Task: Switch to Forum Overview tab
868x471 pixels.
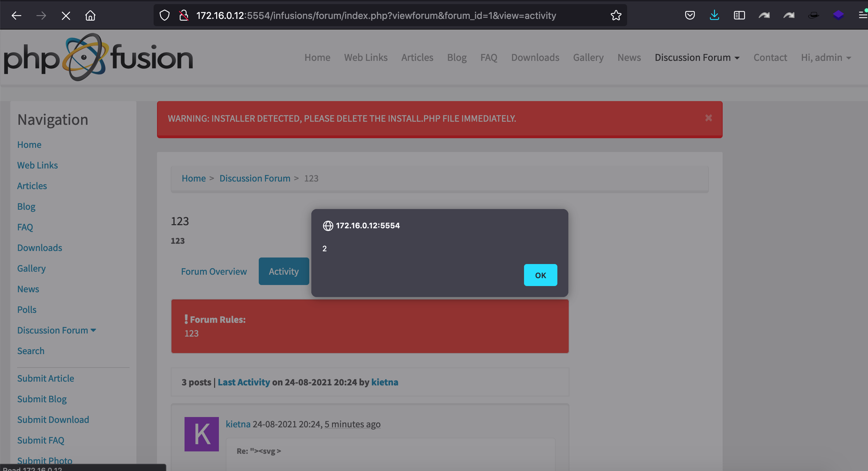Action: [x=214, y=271]
